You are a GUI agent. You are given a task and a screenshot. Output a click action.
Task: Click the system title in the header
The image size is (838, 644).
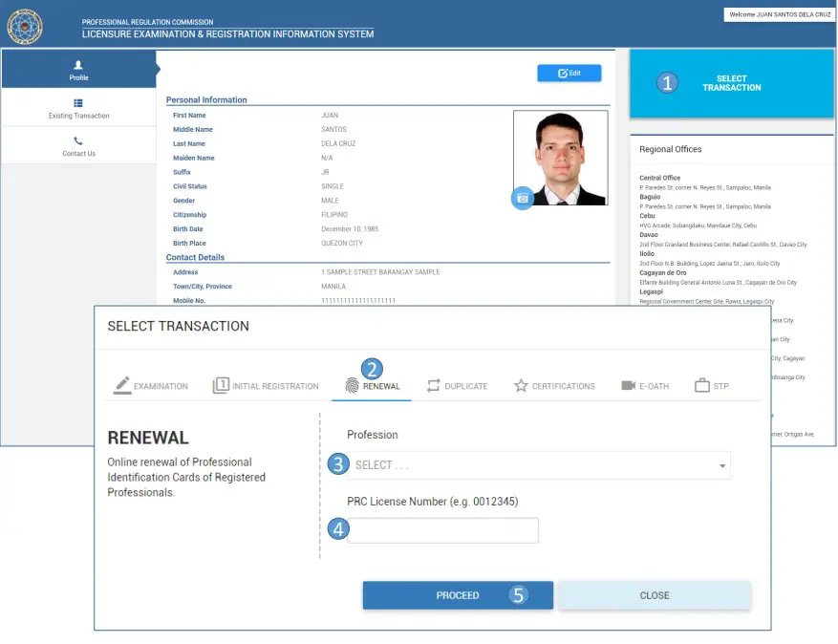(x=227, y=33)
